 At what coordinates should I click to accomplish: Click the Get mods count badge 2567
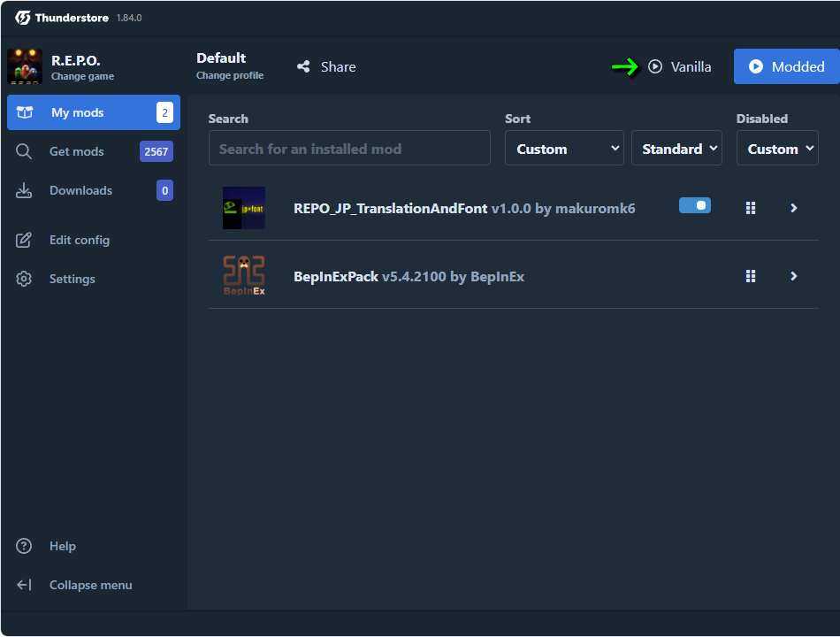point(156,152)
